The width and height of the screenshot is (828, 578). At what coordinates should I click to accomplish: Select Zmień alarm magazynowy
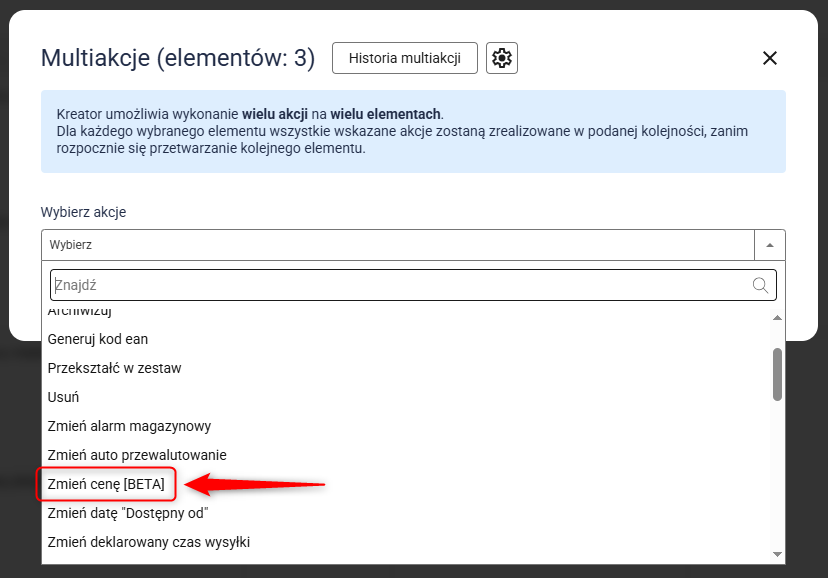pos(129,426)
